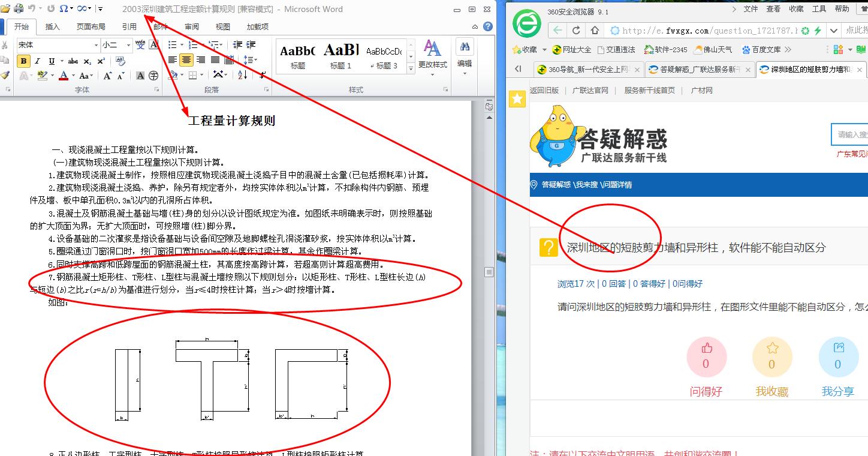Switch to the 审阅 ribbon tab
This screenshot has height=456, width=868.
point(192,27)
